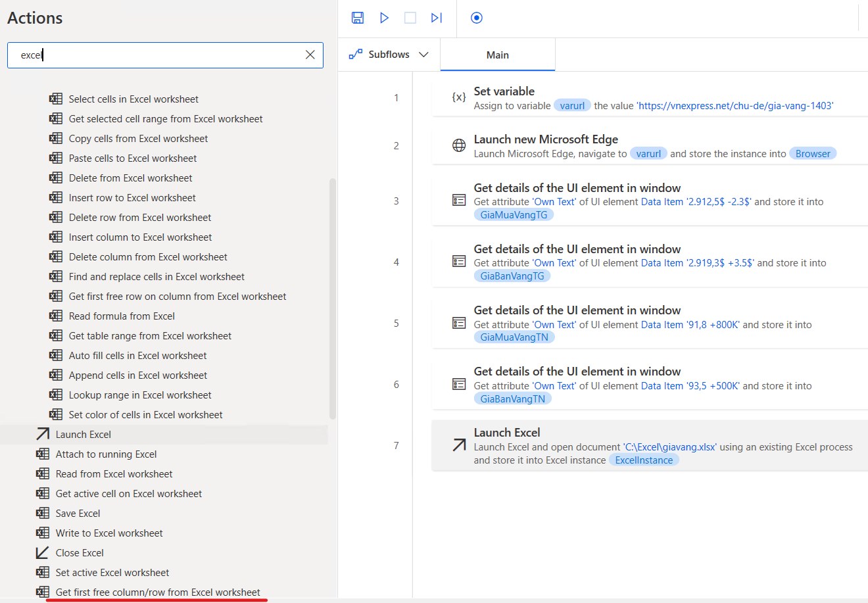Click Data Item '2.919,3$ +3.5$' link
868x603 pixels.
coord(698,263)
